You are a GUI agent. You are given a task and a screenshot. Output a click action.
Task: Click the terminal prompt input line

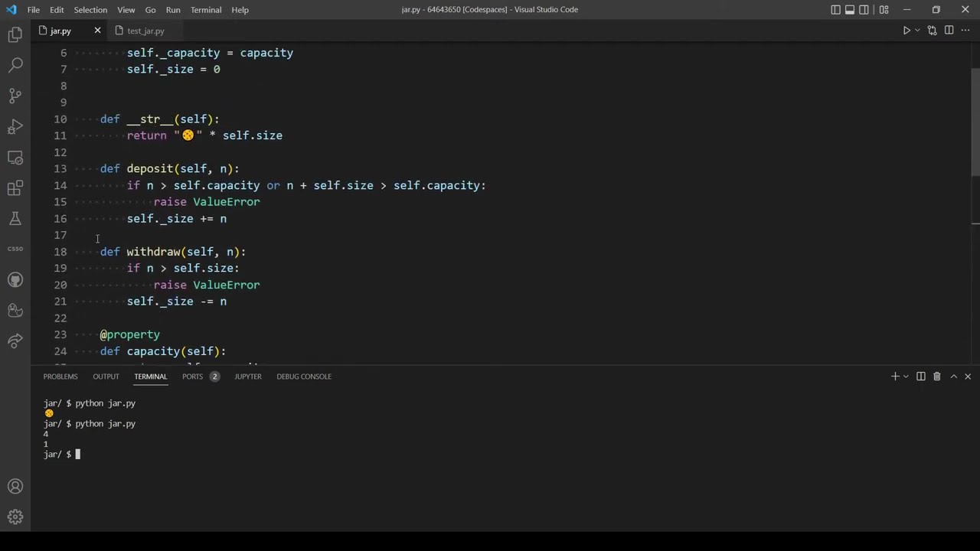(62, 455)
